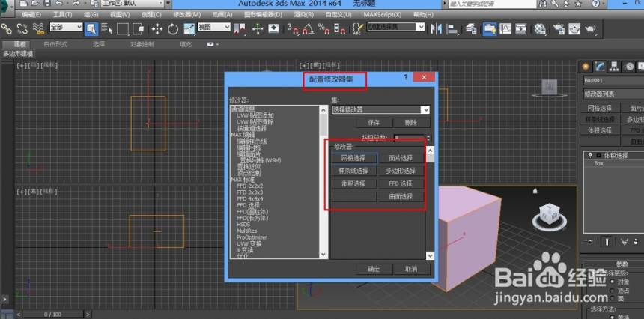Open the Curve Editor icon
The image size is (644, 319).
click(x=505, y=29)
